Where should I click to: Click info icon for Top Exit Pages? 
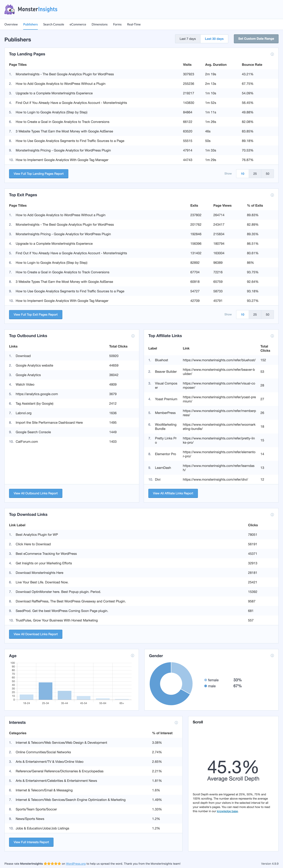pyautogui.click(x=272, y=195)
